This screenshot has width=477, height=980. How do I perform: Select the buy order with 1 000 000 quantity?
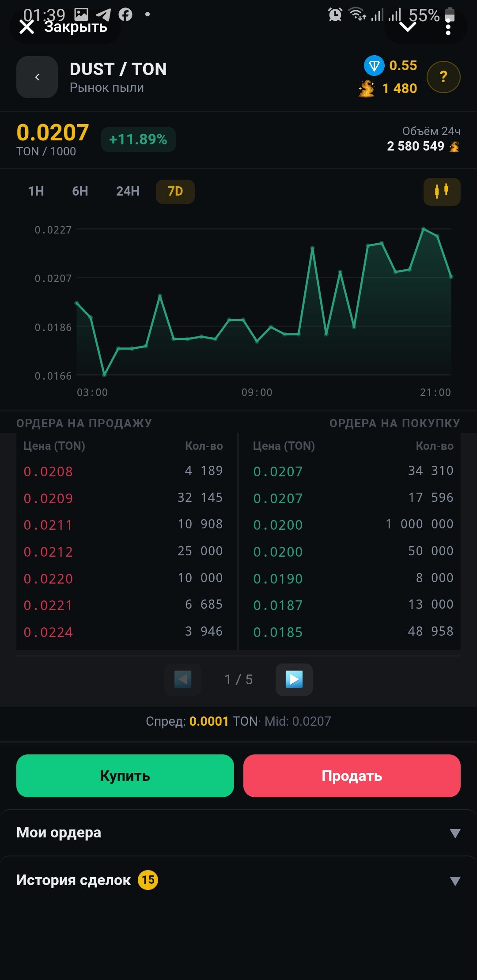click(x=353, y=524)
